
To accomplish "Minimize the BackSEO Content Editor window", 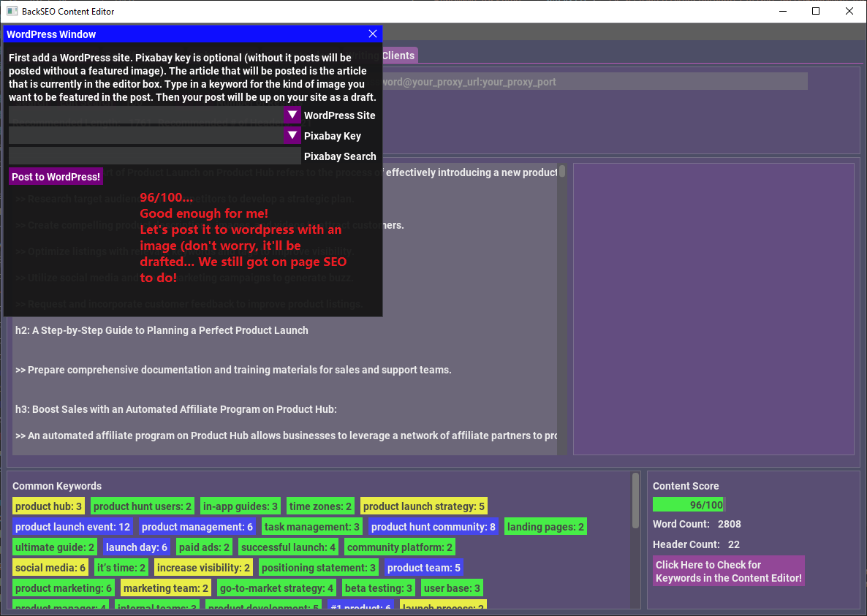I will point(783,11).
